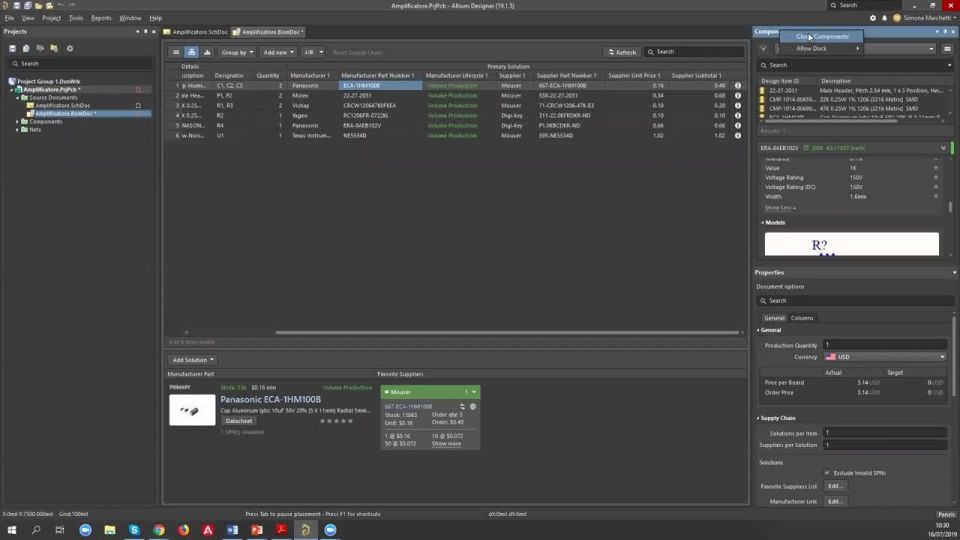Open File Explorer from the taskbar
Screen dimensions: 960x540
click(x=110, y=530)
